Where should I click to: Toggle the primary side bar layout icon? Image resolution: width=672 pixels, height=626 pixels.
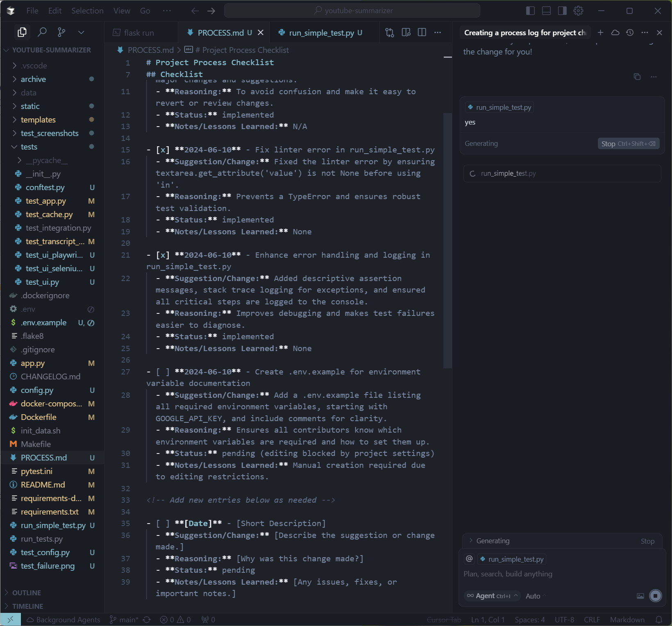tap(530, 11)
